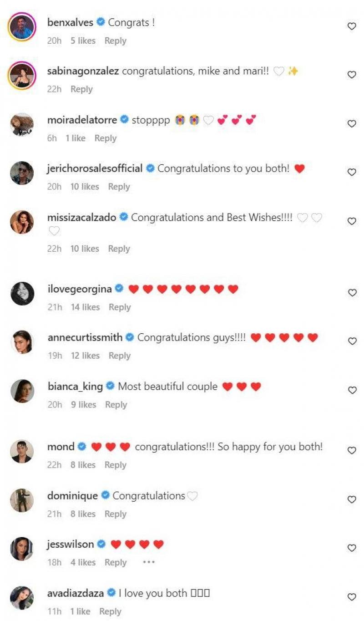Like ilovegeorgina's hearts comment

point(352,293)
